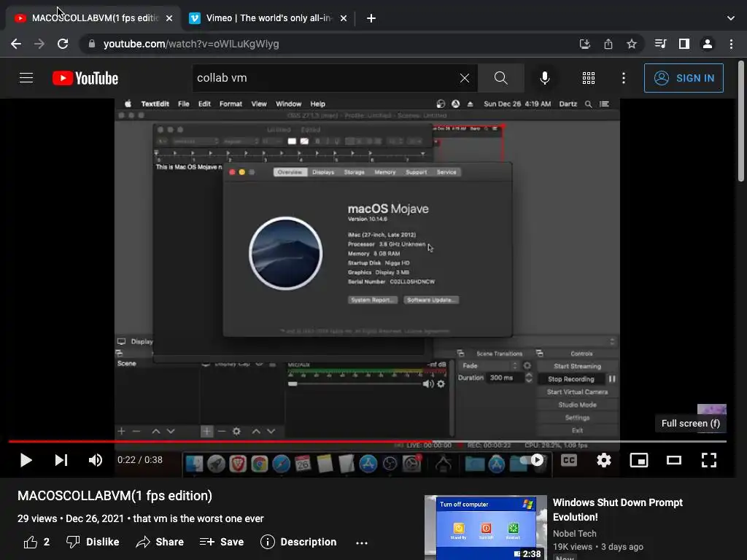Toggle autoplay switch in player
The height and width of the screenshot is (560, 747).
[x=532, y=460]
